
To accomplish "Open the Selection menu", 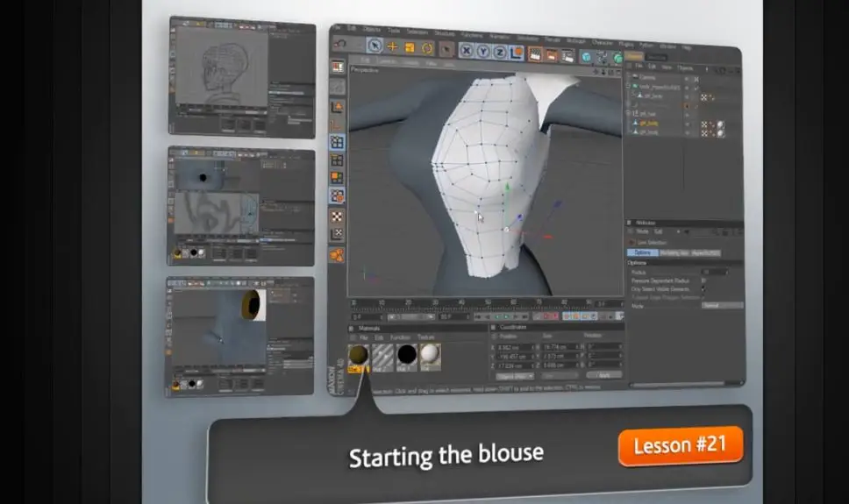I will pos(417,32).
